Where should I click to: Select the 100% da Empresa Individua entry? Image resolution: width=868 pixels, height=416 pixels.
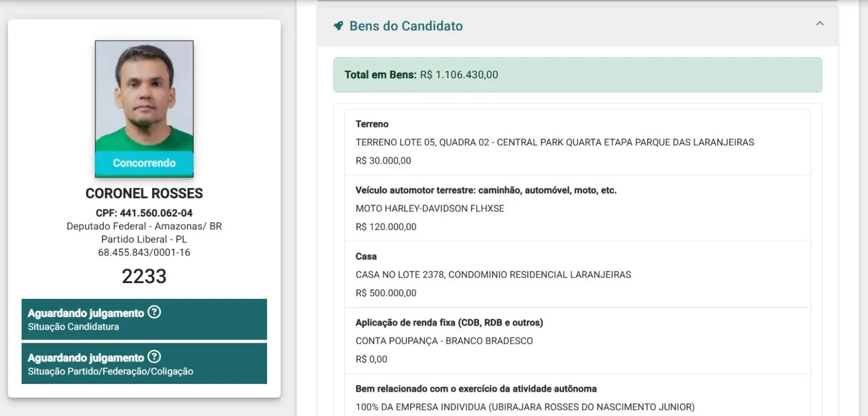578,395
